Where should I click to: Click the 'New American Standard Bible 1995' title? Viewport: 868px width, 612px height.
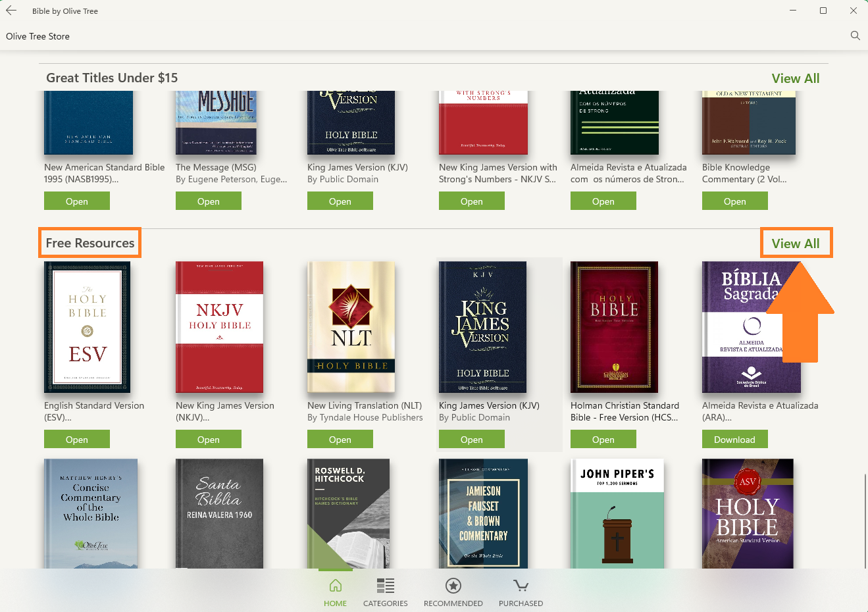tap(105, 173)
